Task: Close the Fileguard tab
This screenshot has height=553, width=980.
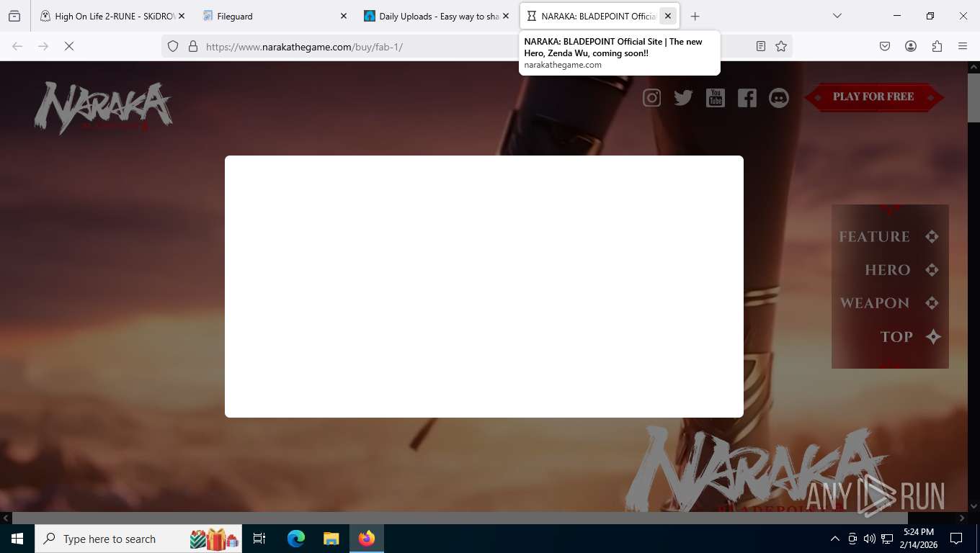Action: 344,16
